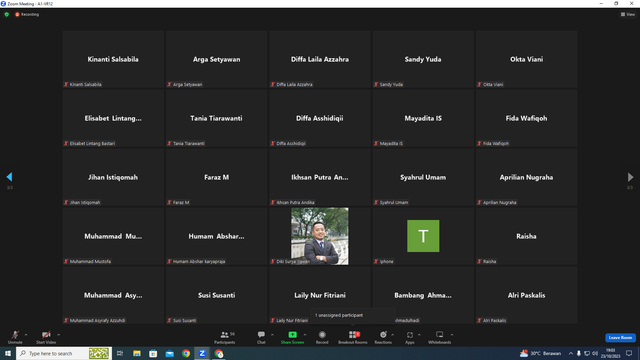Expand Share Screen options arrow
This screenshot has width=640, height=360.
pos(305,335)
